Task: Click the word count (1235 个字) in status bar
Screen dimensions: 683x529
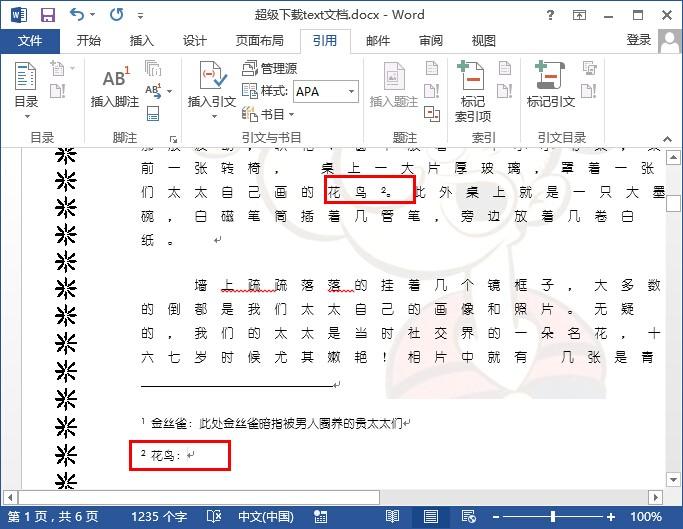Action: pyautogui.click(x=158, y=517)
